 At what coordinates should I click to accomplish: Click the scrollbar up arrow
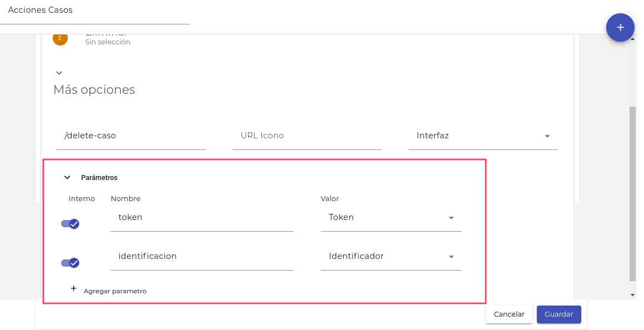[x=632, y=39]
